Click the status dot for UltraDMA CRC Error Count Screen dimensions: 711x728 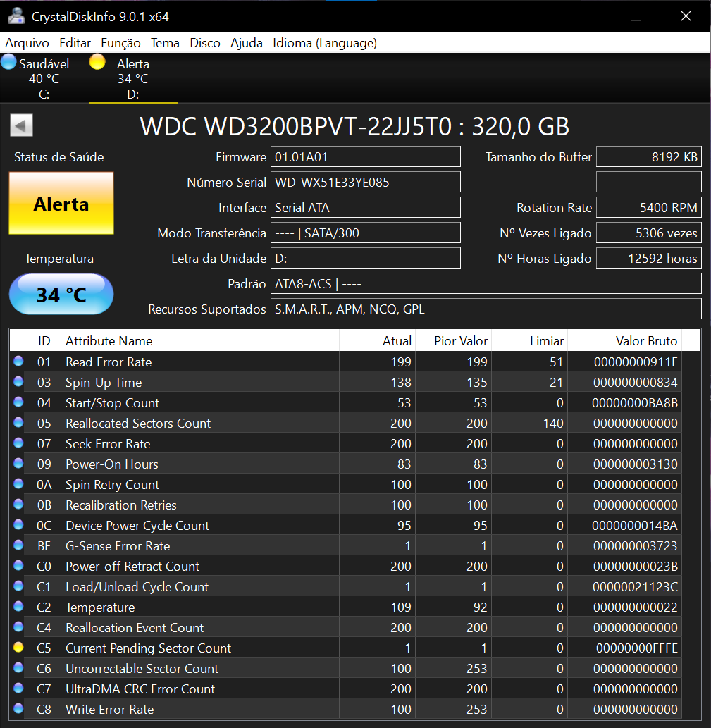click(x=18, y=688)
